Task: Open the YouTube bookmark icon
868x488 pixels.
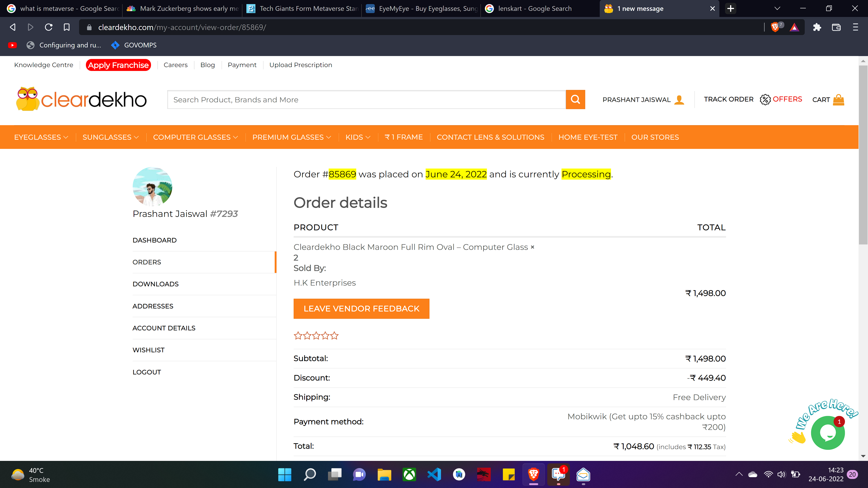Action: tap(12, 45)
